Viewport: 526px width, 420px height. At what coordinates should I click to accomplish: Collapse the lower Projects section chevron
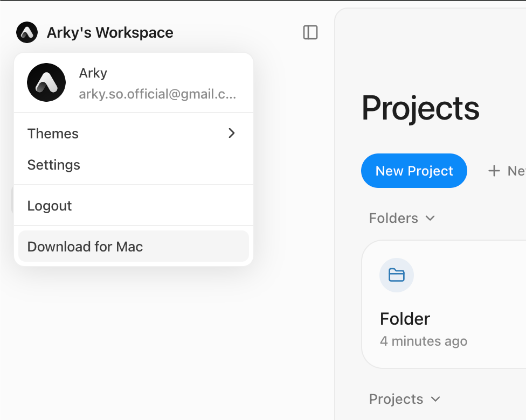435,400
